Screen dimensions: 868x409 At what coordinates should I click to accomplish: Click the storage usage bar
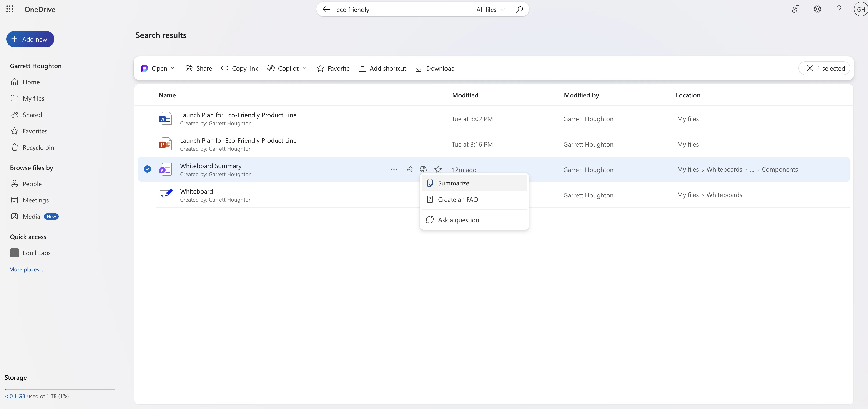point(60,390)
